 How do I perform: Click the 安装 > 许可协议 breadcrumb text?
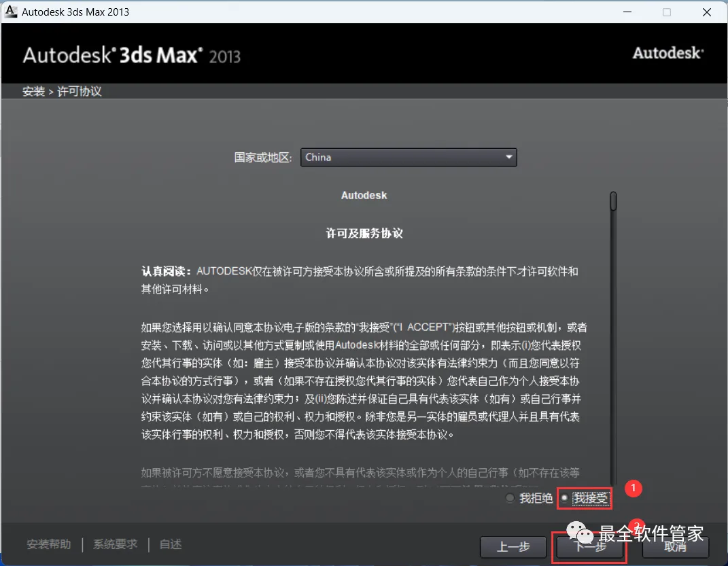[x=62, y=92]
